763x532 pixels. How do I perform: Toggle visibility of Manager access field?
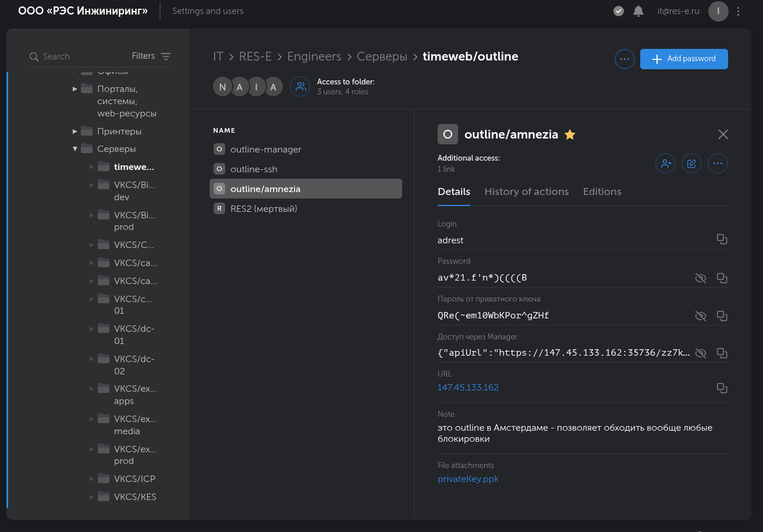(701, 353)
